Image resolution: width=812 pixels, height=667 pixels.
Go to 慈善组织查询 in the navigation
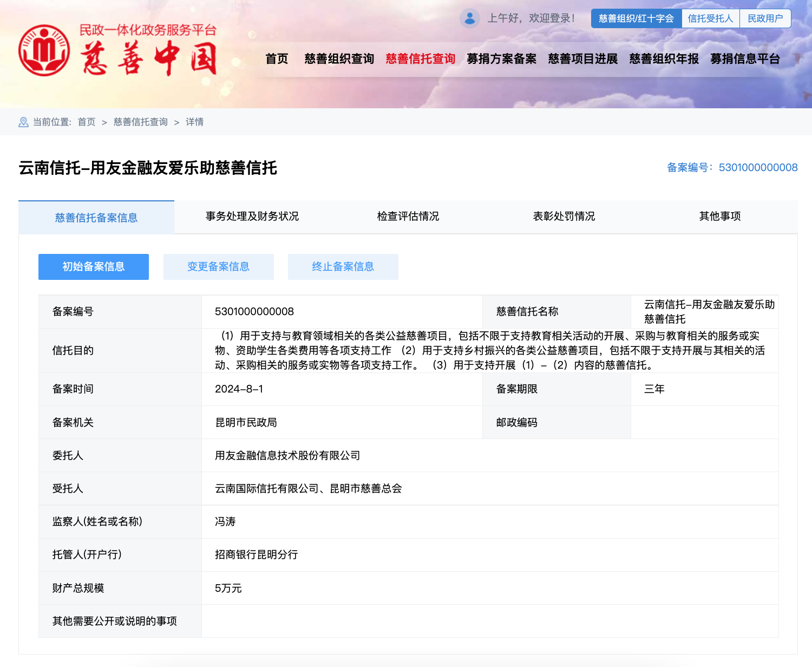(339, 59)
